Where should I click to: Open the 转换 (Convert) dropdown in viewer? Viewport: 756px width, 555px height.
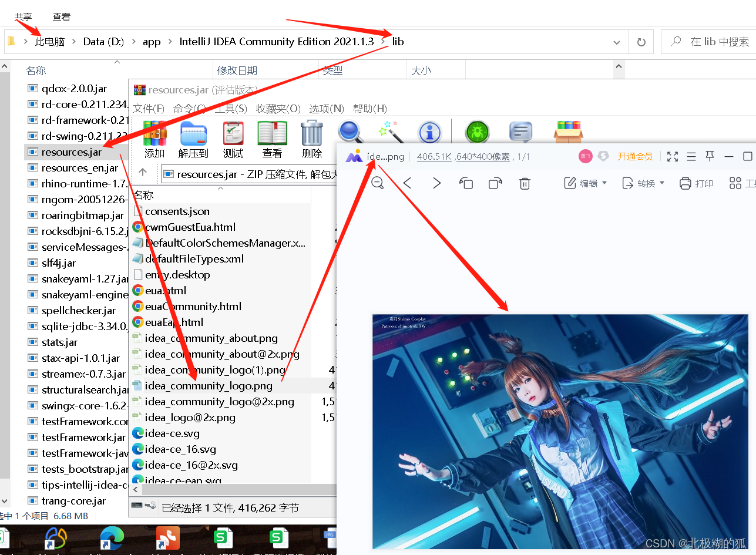tap(643, 183)
